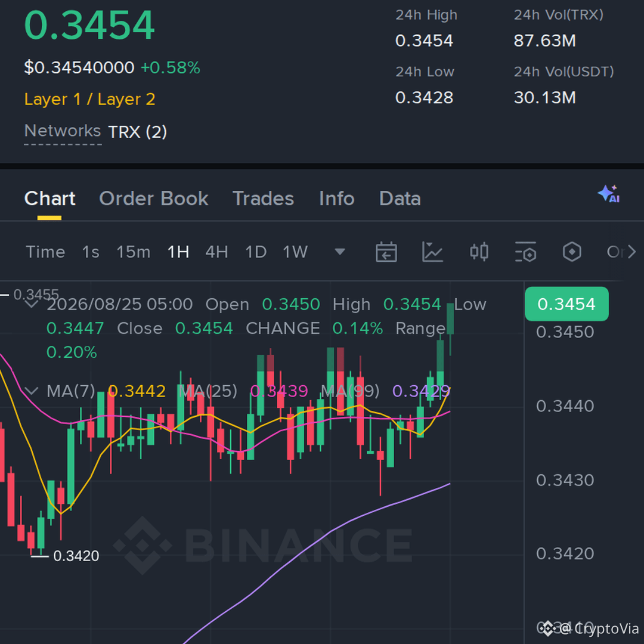Screen dimensions: 644x644
Task: Expand the more time intervals dropdown arrow
Action: point(340,252)
